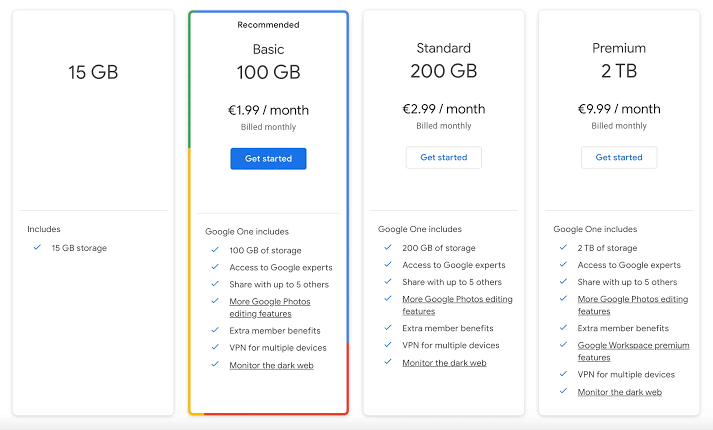Click checkmark next to Premium Access to Google experts
Viewport: 713px width, 430px height.
coord(563,264)
